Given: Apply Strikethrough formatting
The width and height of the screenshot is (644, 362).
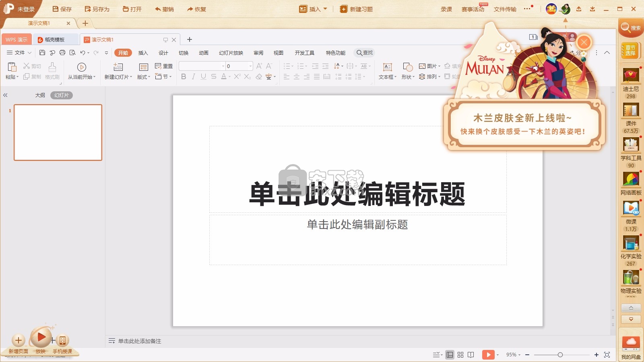Looking at the screenshot, I should pos(214,76).
